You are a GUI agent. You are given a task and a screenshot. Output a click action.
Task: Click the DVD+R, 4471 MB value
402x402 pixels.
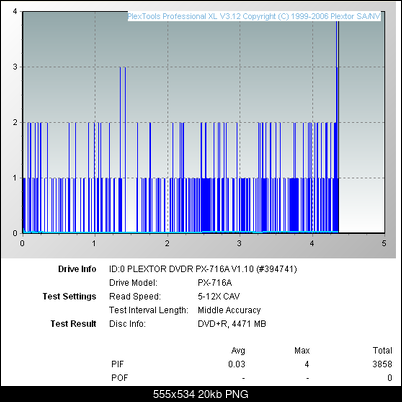tap(232, 324)
